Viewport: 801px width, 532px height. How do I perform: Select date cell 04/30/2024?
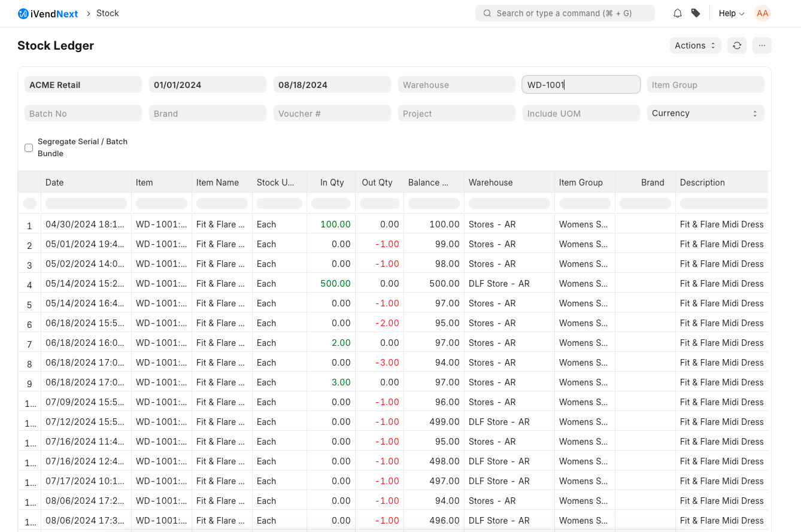85,224
